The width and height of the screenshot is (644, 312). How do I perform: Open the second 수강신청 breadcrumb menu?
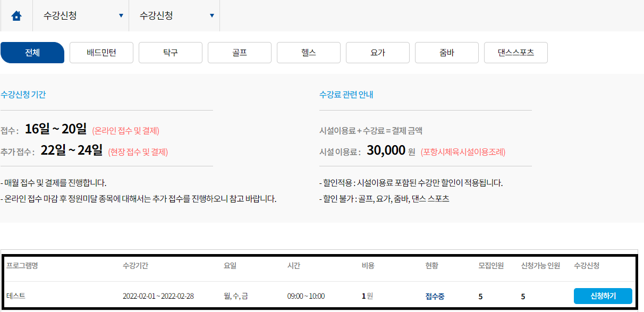[x=174, y=16]
